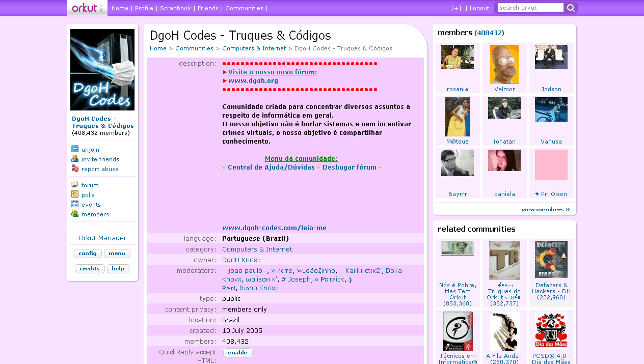The image size is (644, 364).
Task: Click the report abuse text link
Action: 100,169
